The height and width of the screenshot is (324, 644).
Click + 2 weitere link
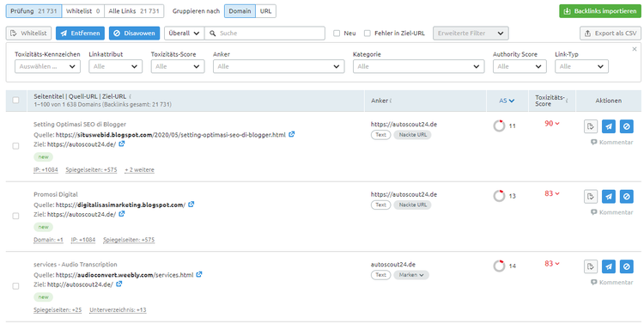pos(140,170)
